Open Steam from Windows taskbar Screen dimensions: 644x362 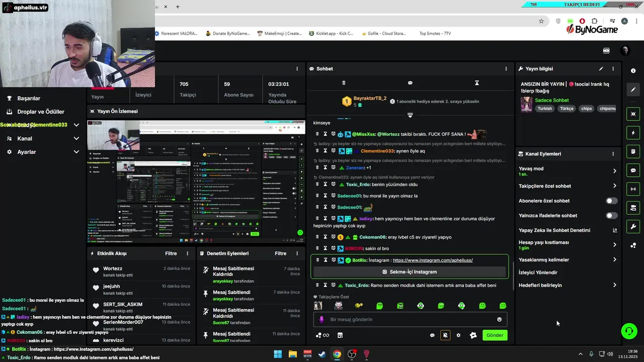[x=322, y=354]
